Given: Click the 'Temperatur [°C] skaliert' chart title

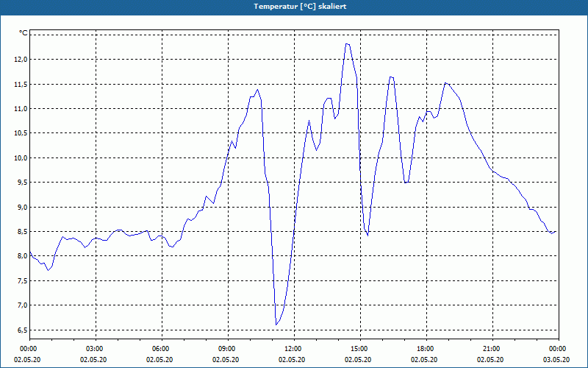Looking at the screenshot, I should point(300,7).
